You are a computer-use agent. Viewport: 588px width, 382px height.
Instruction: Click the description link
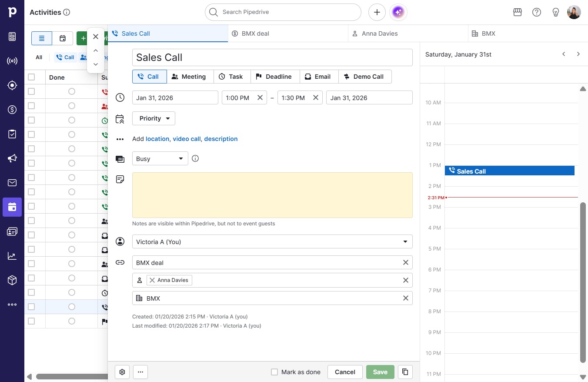(x=221, y=139)
